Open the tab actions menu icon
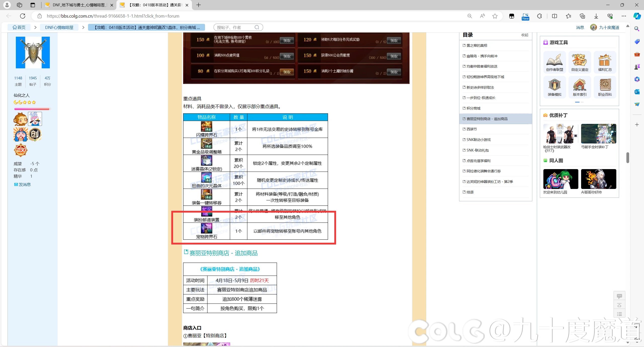Screen dimensions: 644x347 point(32,5)
